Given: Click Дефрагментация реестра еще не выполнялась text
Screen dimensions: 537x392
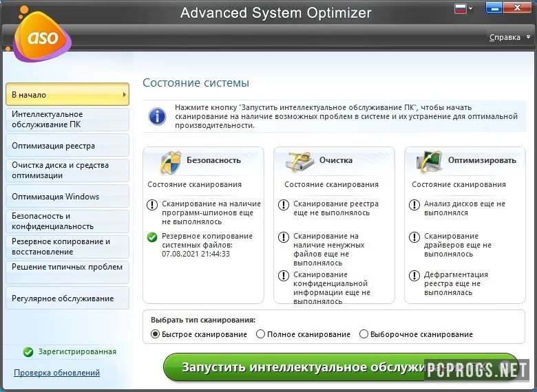Looking at the screenshot, I should [x=456, y=283].
